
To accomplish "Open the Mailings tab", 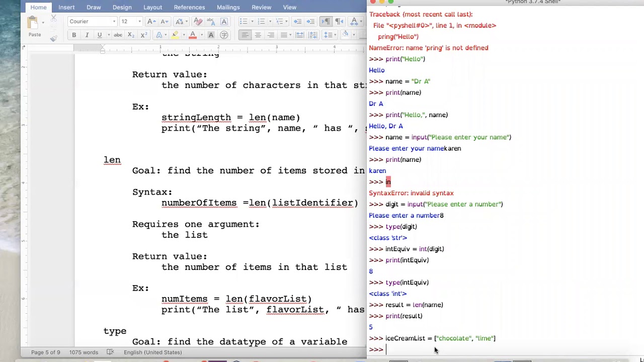I will point(228,7).
